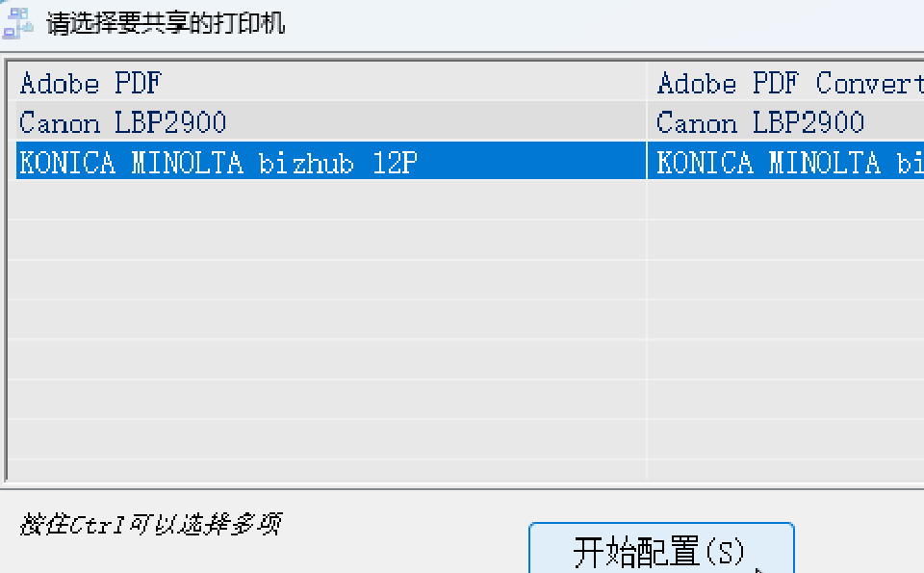The image size is (924, 573).
Task: Click the hint text 按住Ctrl可以选择多项
Action: coord(150,526)
